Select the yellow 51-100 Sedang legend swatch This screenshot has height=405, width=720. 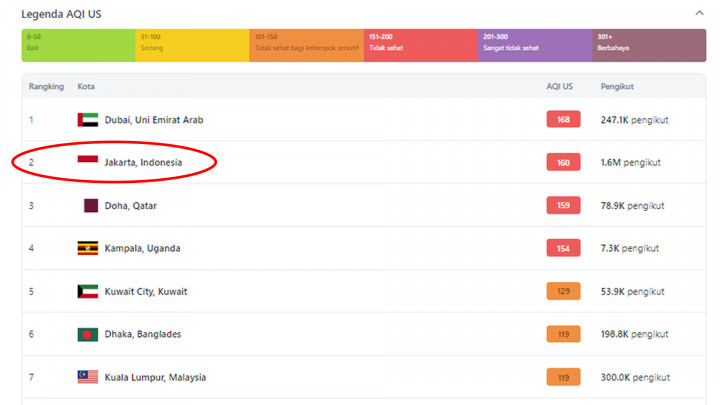(192, 45)
